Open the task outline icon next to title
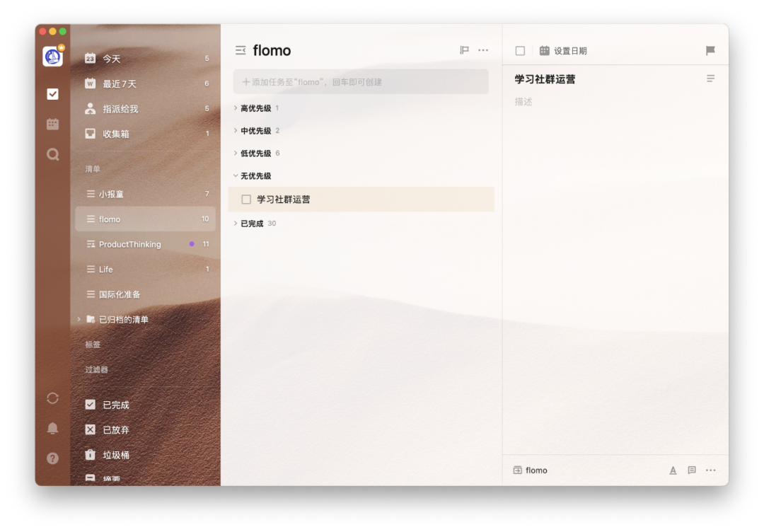 (710, 79)
